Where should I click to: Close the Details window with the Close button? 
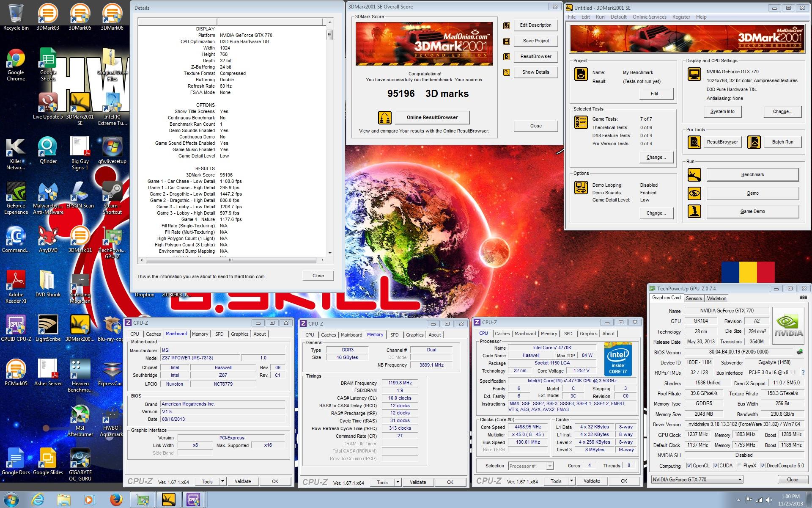pyautogui.click(x=318, y=276)
